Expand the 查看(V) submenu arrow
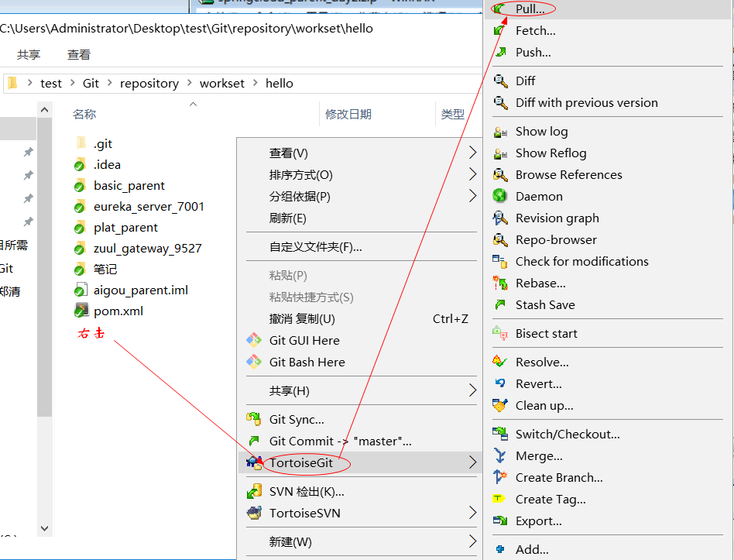Viewport: 734px width, 560px height. pos(472,153)
